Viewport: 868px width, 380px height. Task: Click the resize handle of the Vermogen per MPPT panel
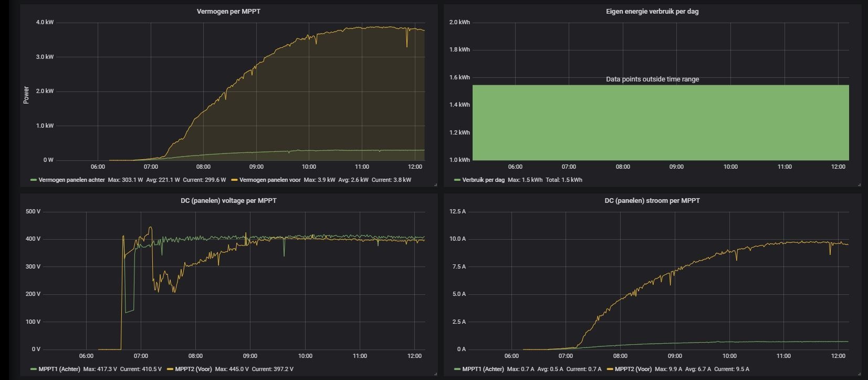(435, 185)
